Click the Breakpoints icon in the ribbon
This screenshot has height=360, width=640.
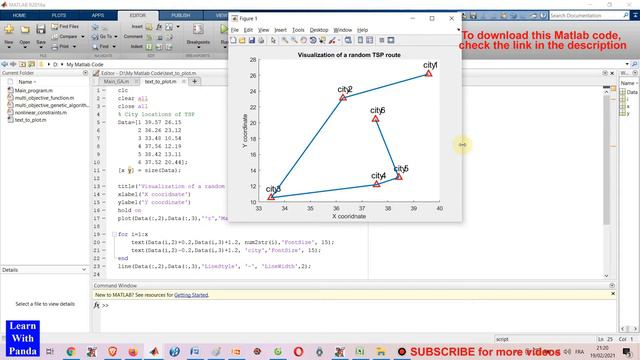click(x=198, y=29)
